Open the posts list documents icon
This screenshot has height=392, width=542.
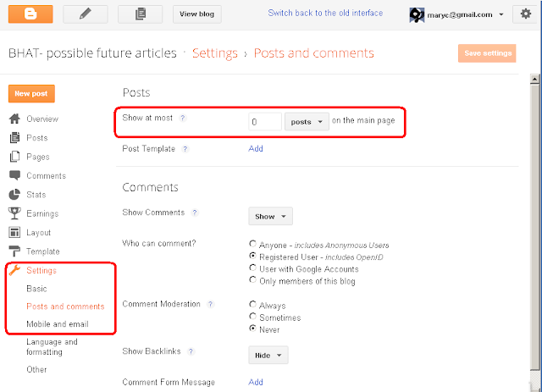pyautogui.click(x=140, y=14)
